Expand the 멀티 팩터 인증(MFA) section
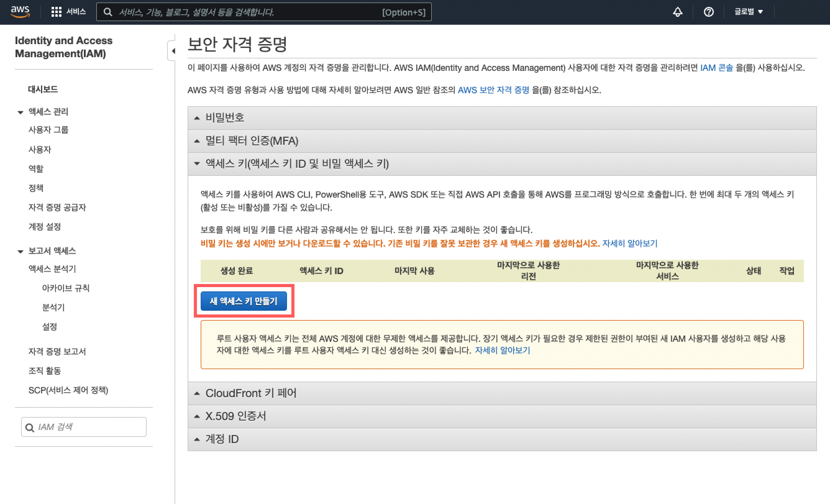This screenshot has height=504, width=830. 252,140
